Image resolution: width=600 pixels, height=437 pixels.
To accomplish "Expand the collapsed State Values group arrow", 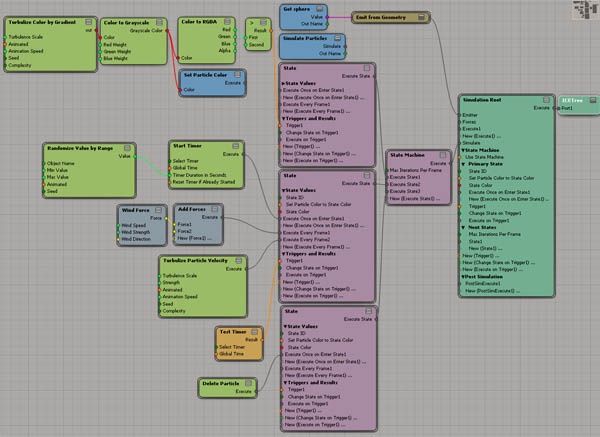I will [x=284, y=83].
